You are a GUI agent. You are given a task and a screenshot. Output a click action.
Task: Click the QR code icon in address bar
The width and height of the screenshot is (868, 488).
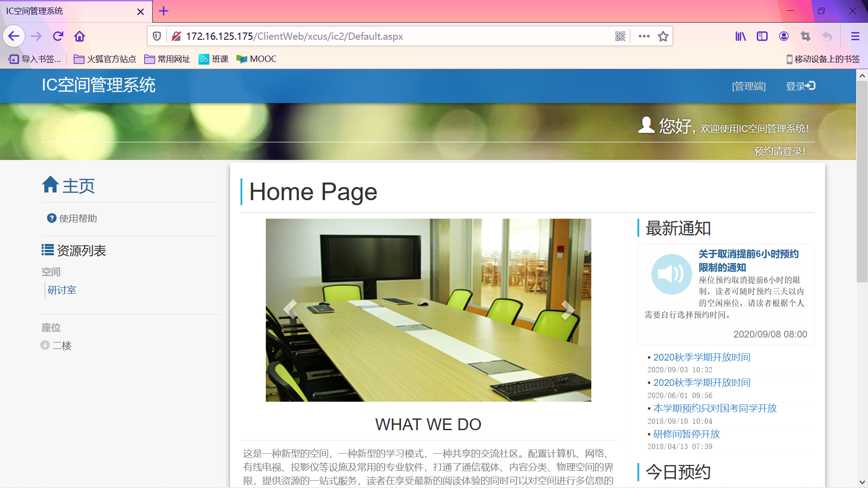coord(620,36)
